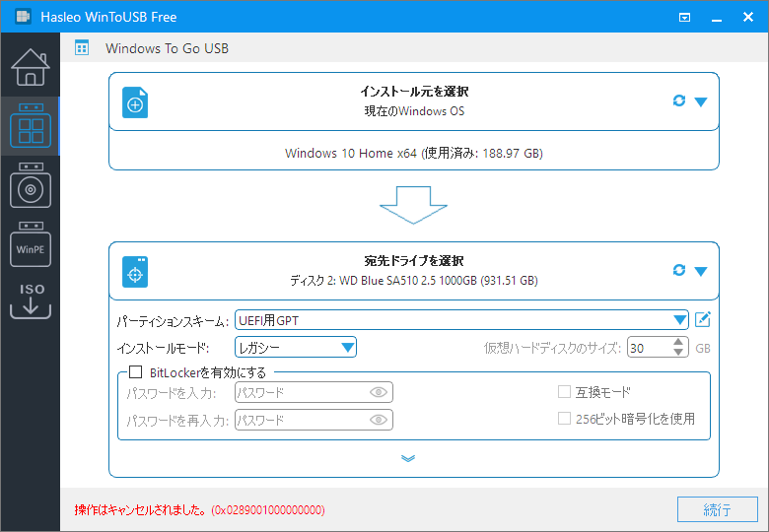Screen dimensions: 769x532
Task: Select Windows To Go USB sidebar icon
Action: pyautogui.click(x=31, y=125)
